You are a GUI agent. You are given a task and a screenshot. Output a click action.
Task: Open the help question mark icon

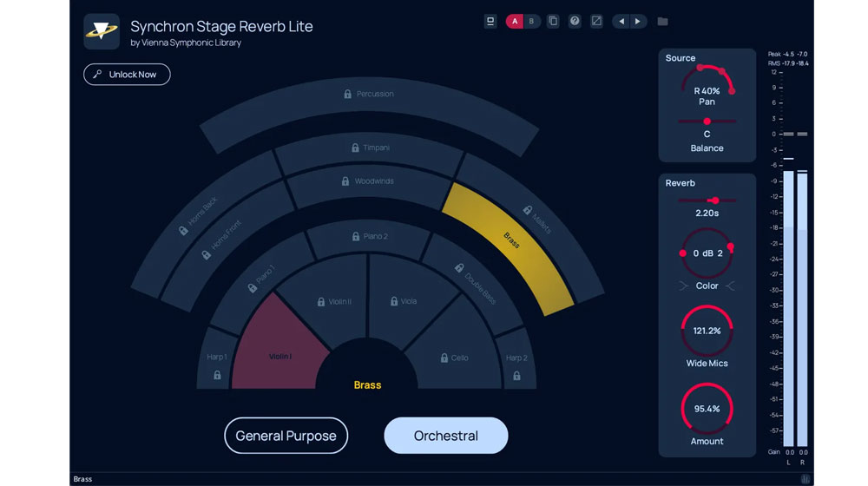[x=575, y=21]
